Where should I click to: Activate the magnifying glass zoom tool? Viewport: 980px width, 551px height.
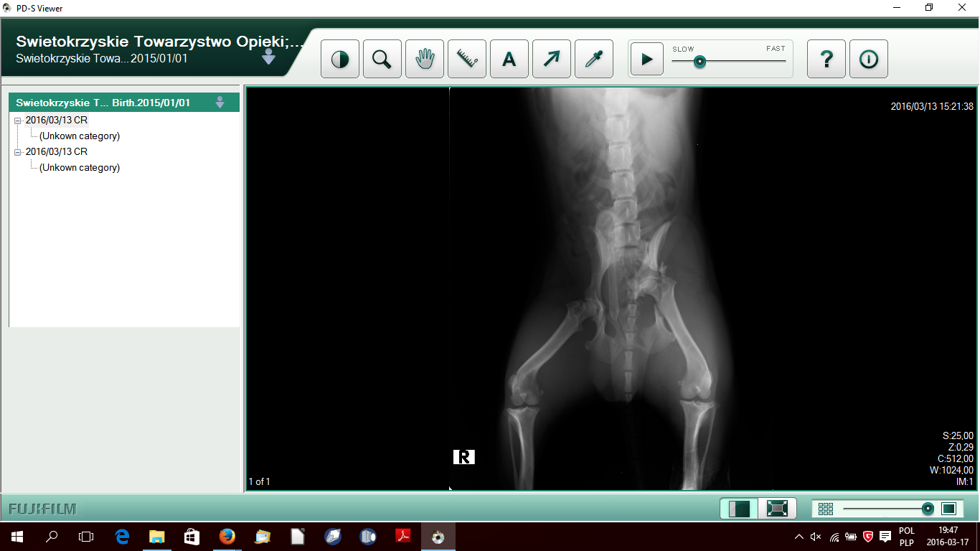point(382,59)
